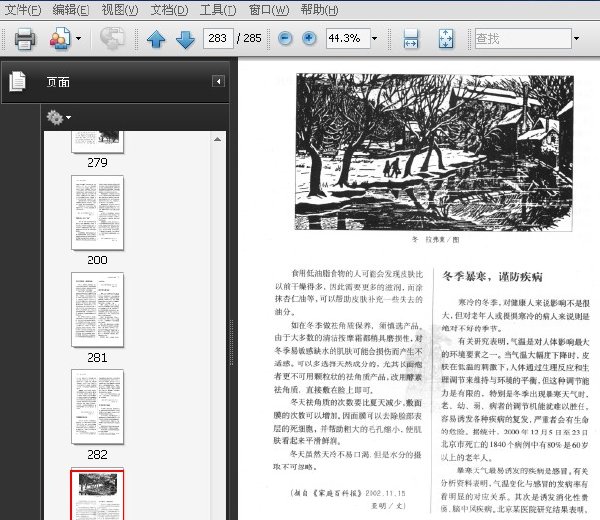The width and height of the screenshot is (600, 520).
Task: Select the page thumbnail labeled 200
Action: tap(97, 213)
